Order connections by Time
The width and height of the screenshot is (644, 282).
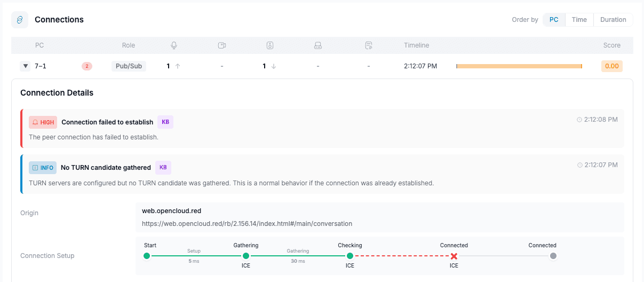tap(579, 20)
